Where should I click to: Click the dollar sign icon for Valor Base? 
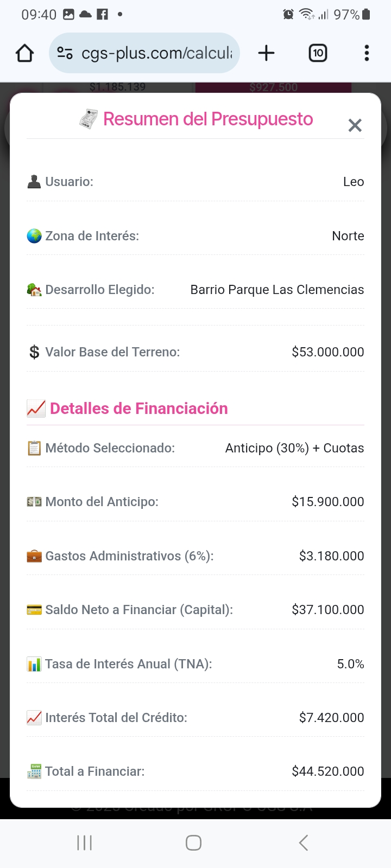[x=34, y=352]
